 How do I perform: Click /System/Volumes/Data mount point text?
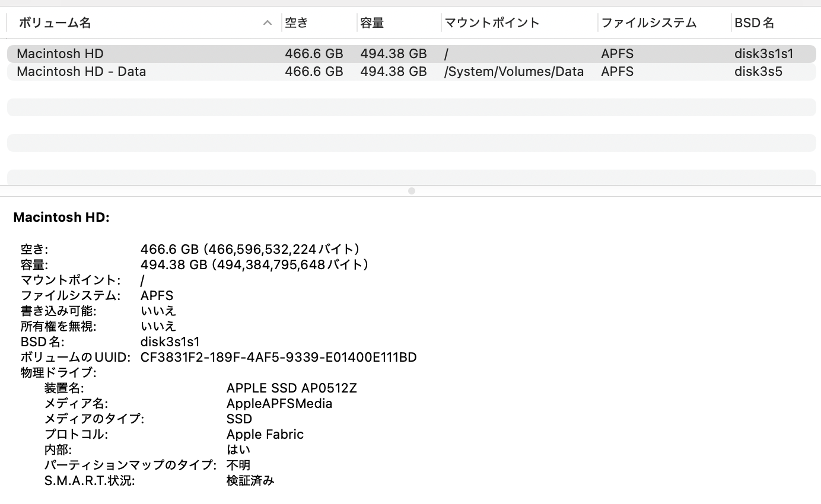514,71
